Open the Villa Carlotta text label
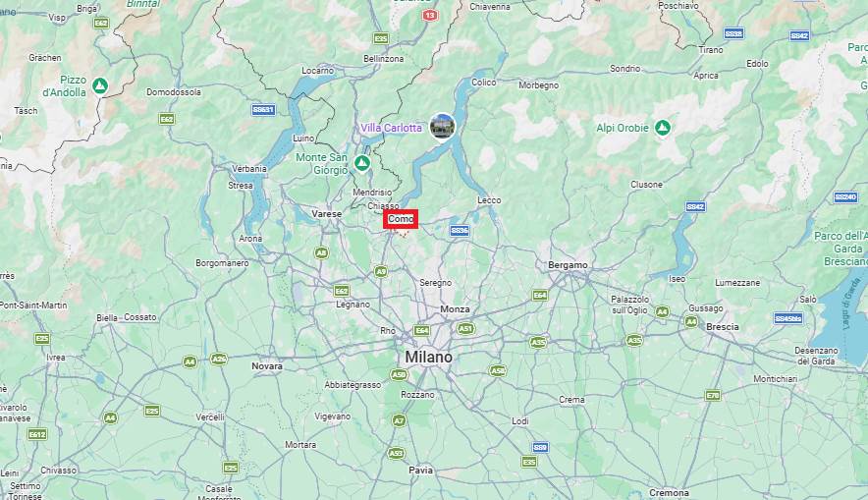Image resolution: width=868 pixels, height=500 pixels. coord(392,128)
